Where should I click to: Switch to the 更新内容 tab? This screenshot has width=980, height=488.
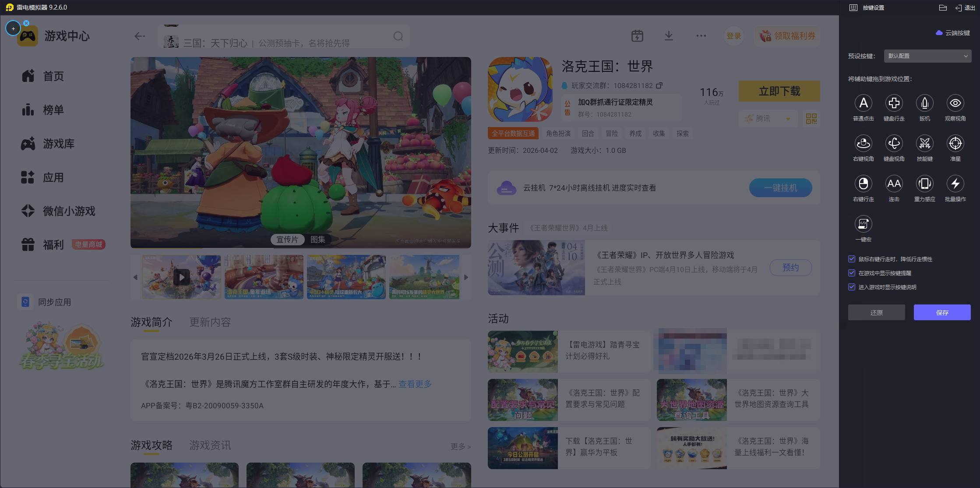point(210,322)
